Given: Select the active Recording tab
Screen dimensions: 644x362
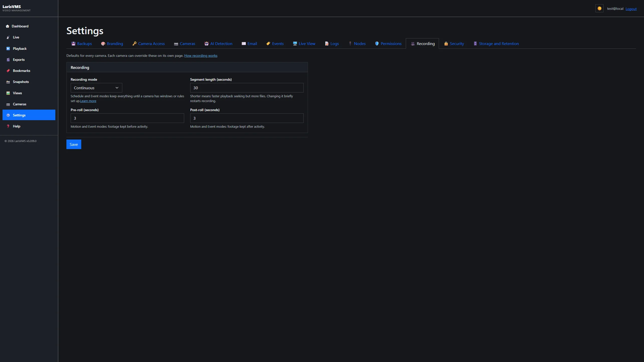Looking at the screenshot, I should coord(422,44).
